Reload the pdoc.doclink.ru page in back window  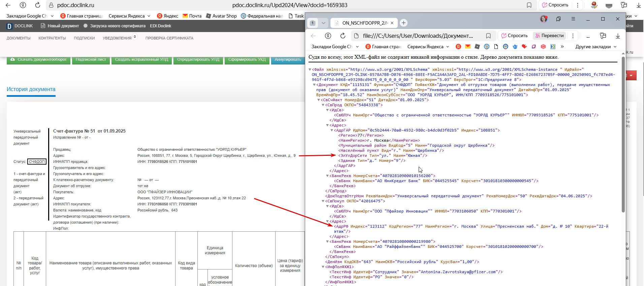point(38,5)
